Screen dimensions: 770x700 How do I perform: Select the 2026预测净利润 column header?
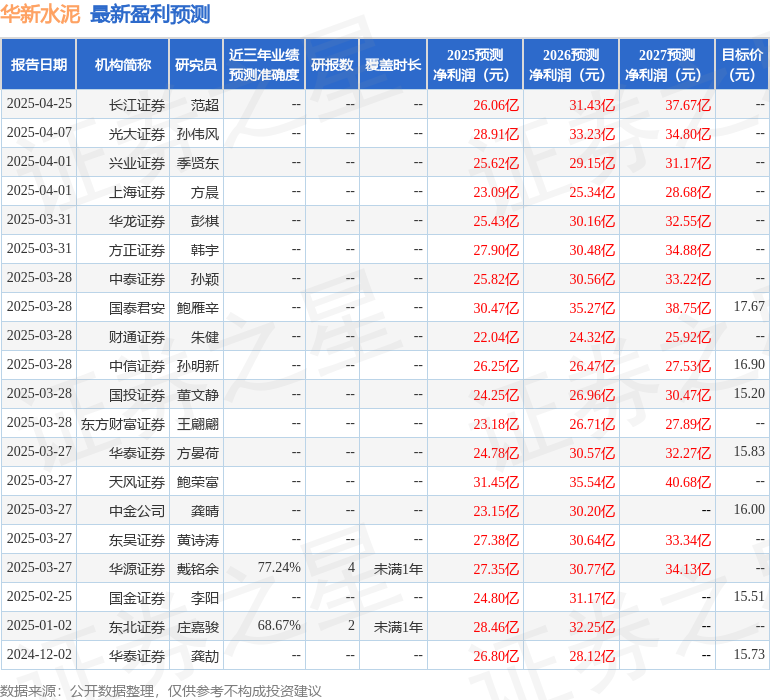tap(571, 65)
